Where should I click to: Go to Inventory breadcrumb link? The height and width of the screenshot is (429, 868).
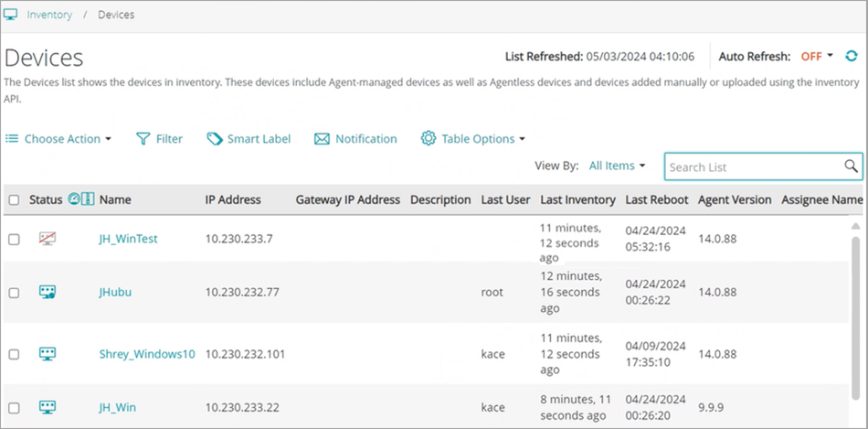49,15
